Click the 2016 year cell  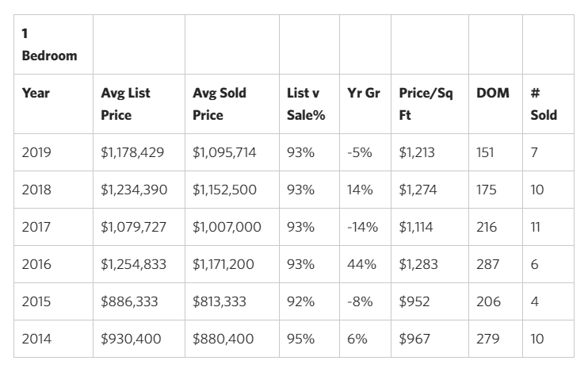click(x=36, y=264)
